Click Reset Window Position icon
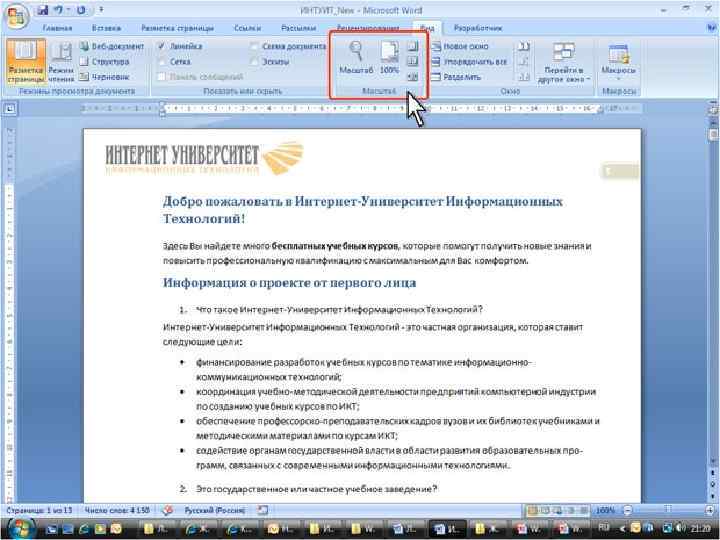Screen dimensions: 720x540 (x=523, y=77)
